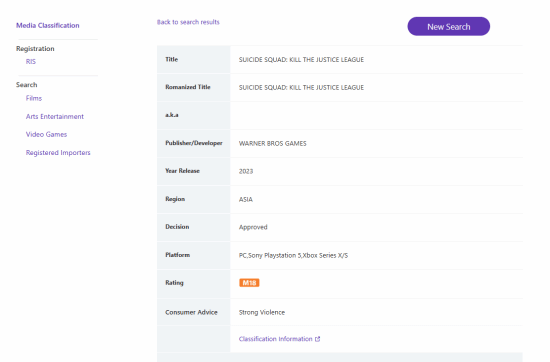Click the Title row label
Viewport: 550px width, 362px height.
[x=172, y=59]
